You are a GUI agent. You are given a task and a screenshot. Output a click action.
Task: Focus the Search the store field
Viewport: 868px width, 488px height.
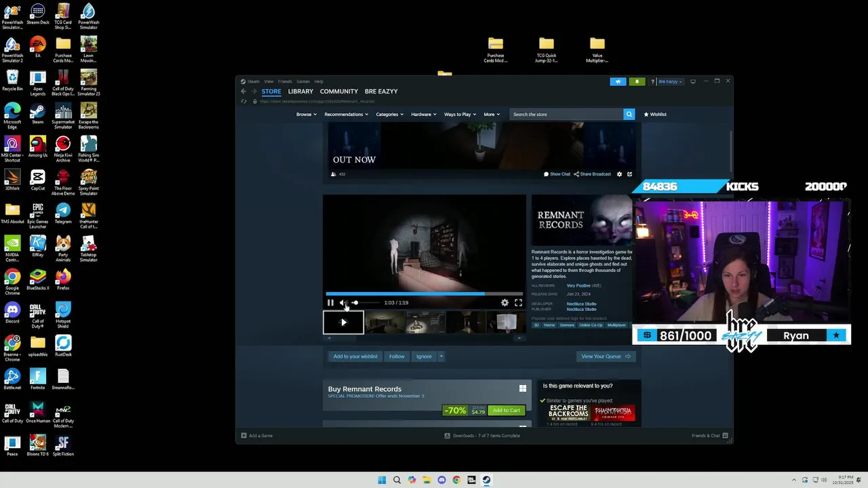click(x=566, y=115)
